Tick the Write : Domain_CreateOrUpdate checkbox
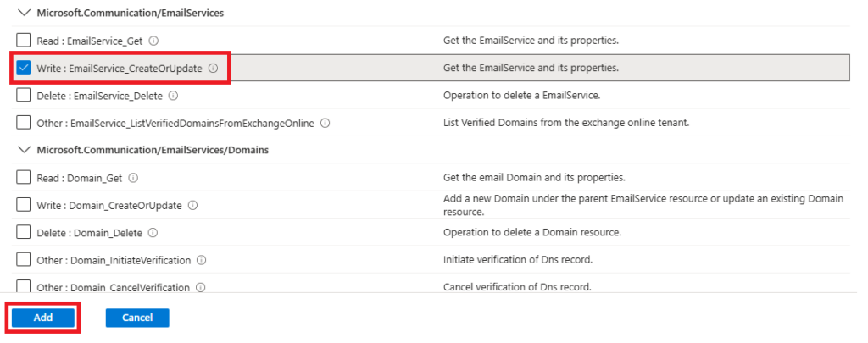 coord(24,206)
